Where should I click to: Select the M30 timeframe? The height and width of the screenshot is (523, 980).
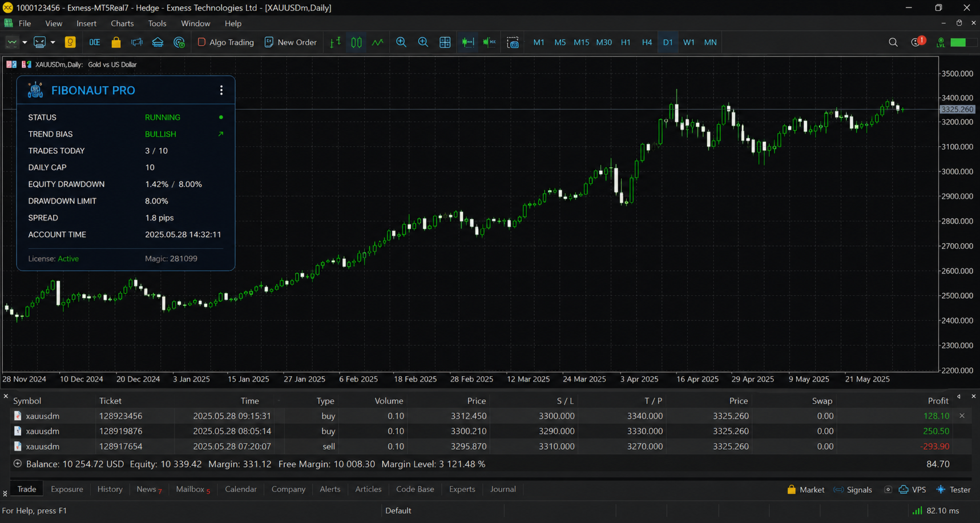604,42
